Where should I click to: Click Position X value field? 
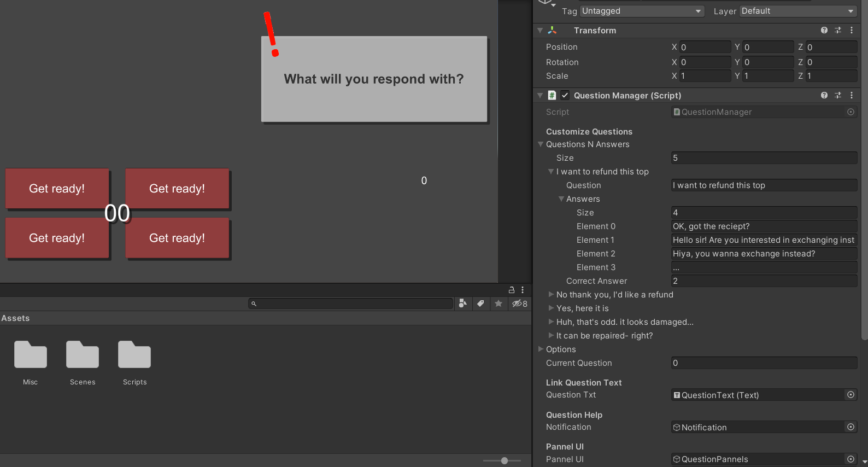pos(705,47)
